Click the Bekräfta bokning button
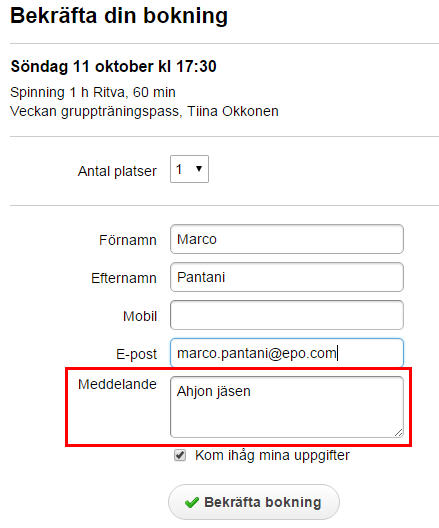Image resolution: width=439 pixels, height=528 pixels. click(x=254, y=502)
